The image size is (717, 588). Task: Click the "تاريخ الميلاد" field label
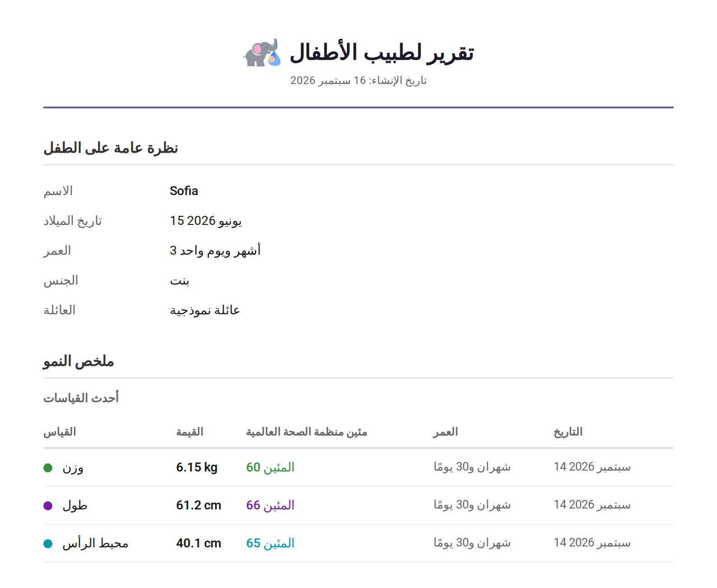(73, 221)
